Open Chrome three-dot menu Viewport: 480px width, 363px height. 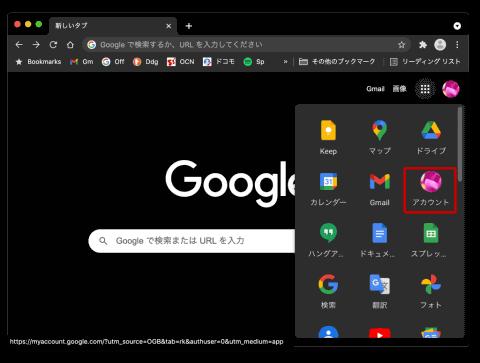click(457, 45)
